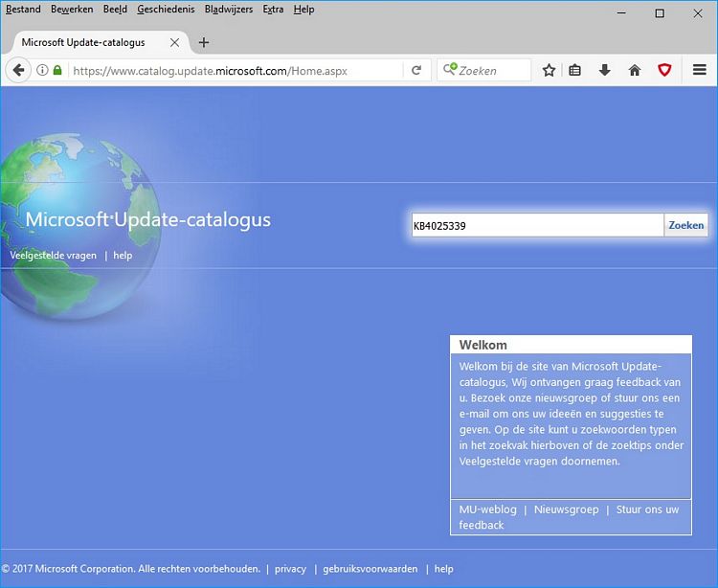Click the Welkom heading
This screenshot has height=588, width=718.
pyautogui.click(x=483, y=345)
